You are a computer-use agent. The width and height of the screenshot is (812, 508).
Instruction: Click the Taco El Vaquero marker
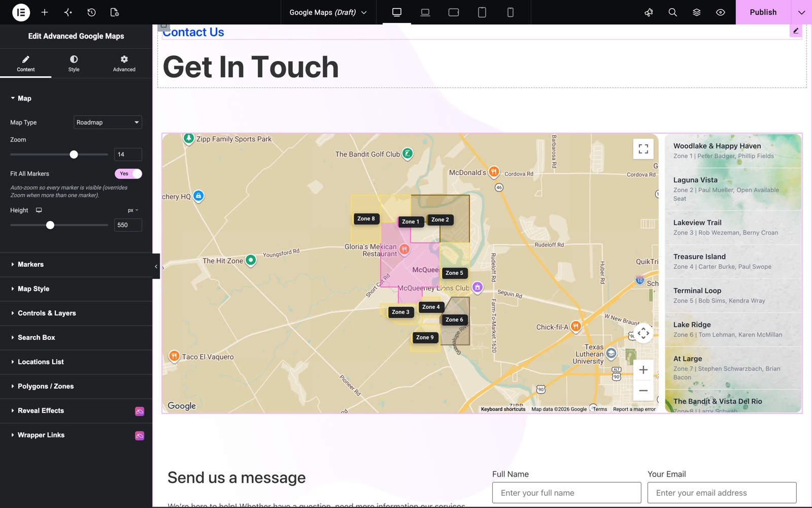[x=174, y=356]
